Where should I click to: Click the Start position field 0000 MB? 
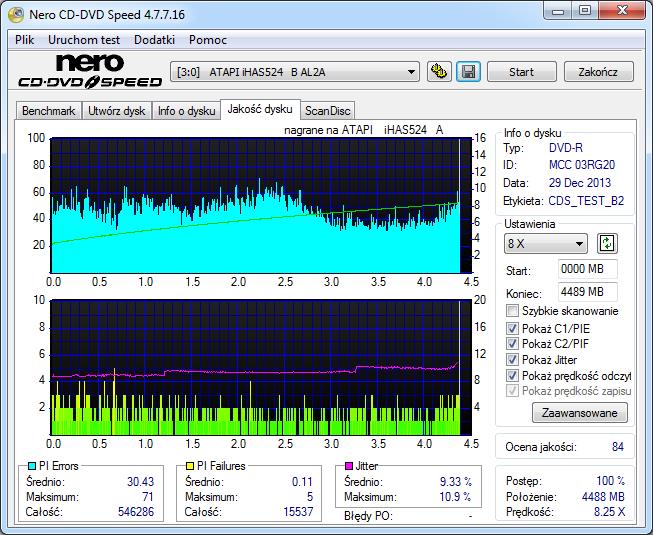click(x=587, y=269)
